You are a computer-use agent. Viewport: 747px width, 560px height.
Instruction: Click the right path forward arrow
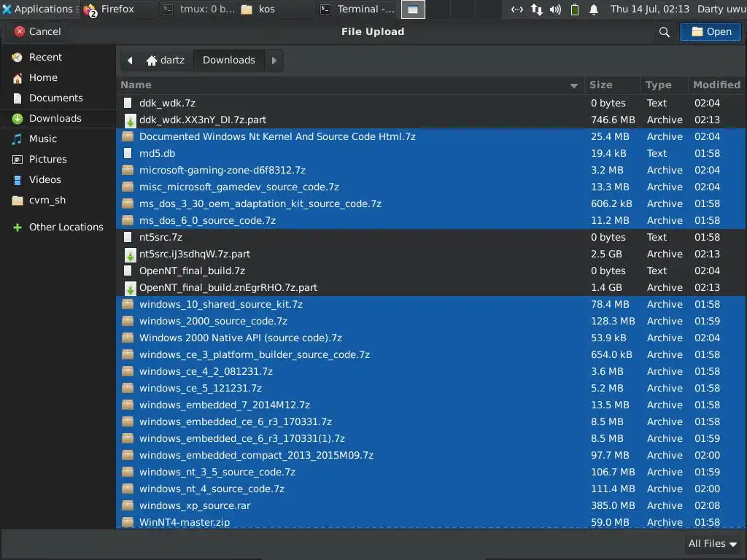pyautogui.click(x=274, y=61)
